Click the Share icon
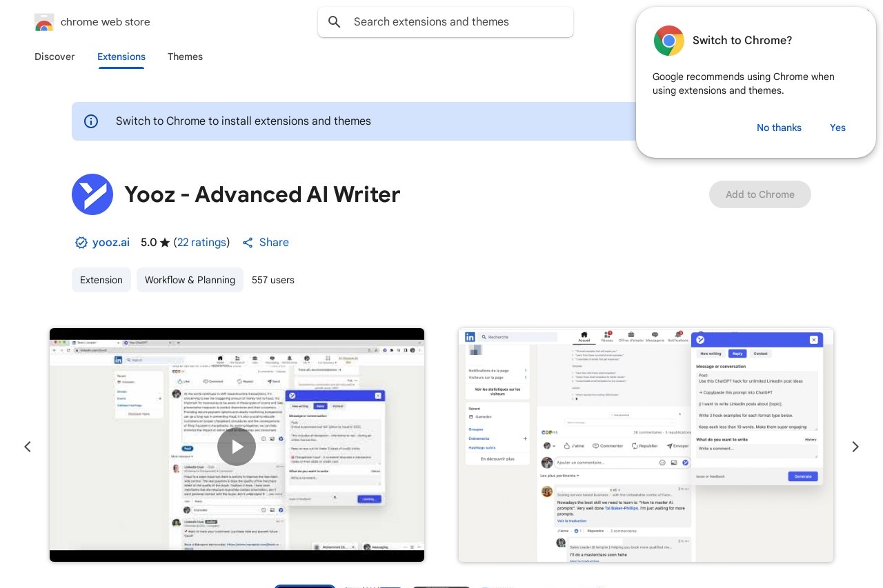 tap(248, 243)
